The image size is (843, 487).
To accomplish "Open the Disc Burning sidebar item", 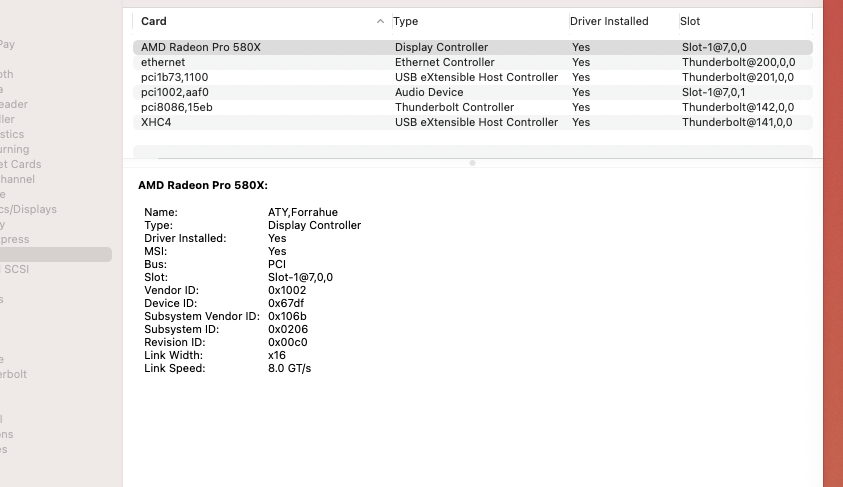I will tap(15, 149).
